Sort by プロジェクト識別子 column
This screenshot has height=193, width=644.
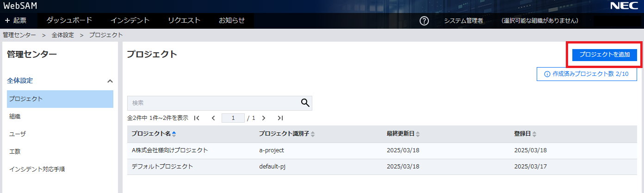click(x=312, y=134)
